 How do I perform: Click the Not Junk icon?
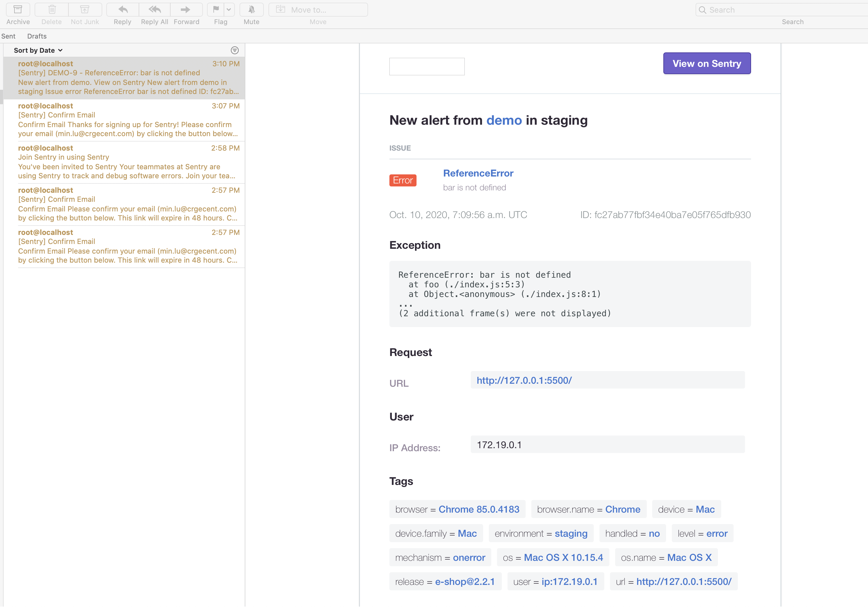point(85,10)
